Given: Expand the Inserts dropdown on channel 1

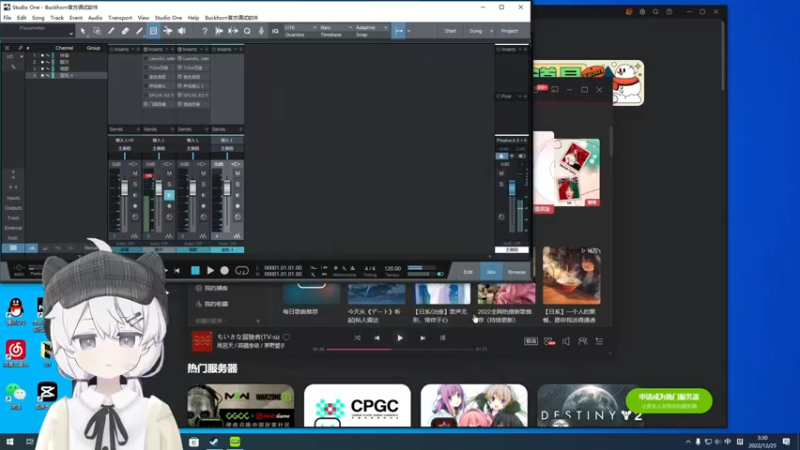Looking at the screenshot, I should 133,49.
